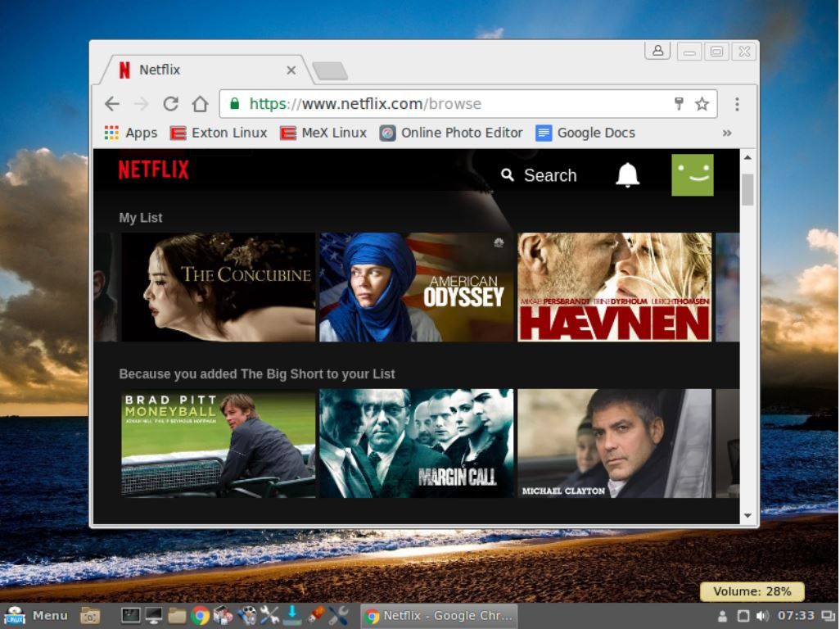Open the American Odyssey thumbnail

tap(416, 287)
